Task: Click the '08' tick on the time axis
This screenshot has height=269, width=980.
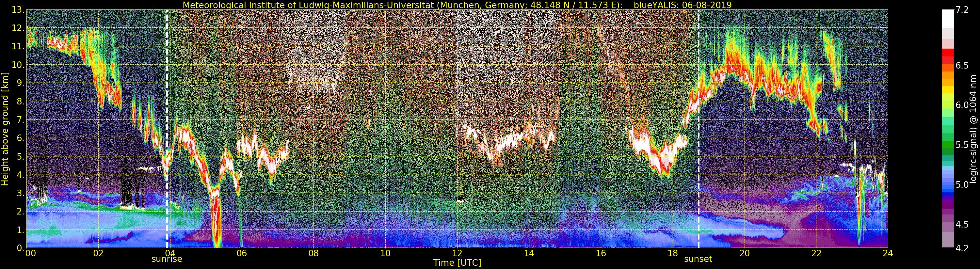Action: click(313, 253)
